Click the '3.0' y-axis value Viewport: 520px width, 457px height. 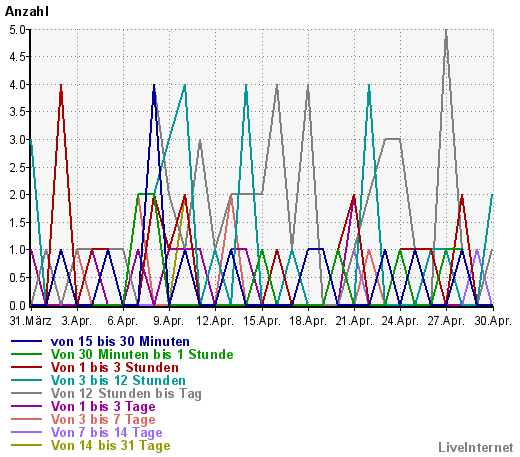[x=17, y=140]
